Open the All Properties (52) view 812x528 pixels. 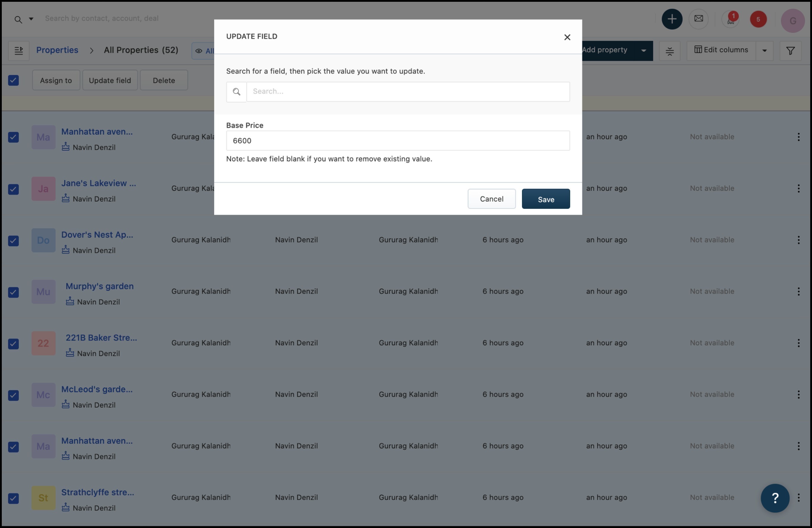click(x=141, y=50)
